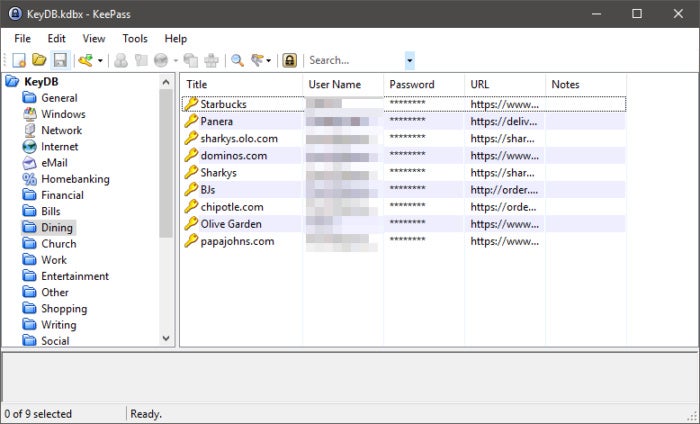
Task: Click the Copy User Name toolbar icon
Action: pos(121,60)
